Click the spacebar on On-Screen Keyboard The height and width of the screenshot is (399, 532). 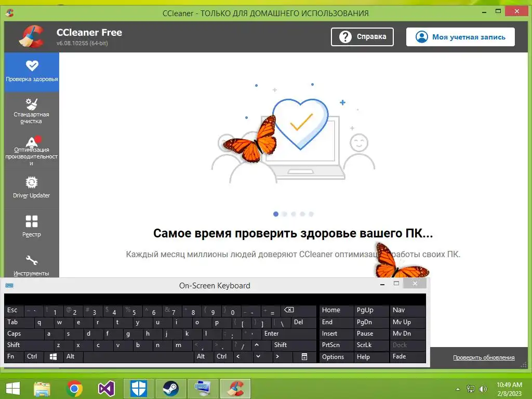(138, 356)
